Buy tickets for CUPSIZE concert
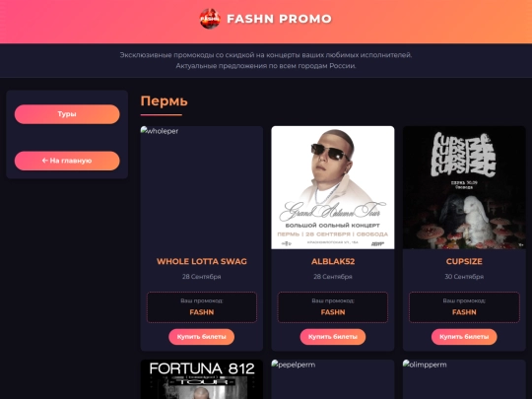 pos(464,337)
